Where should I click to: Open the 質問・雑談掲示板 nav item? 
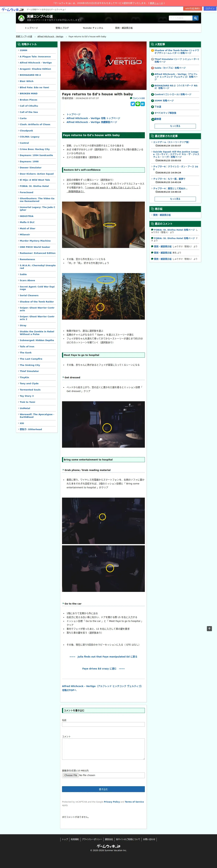(124, 28)
